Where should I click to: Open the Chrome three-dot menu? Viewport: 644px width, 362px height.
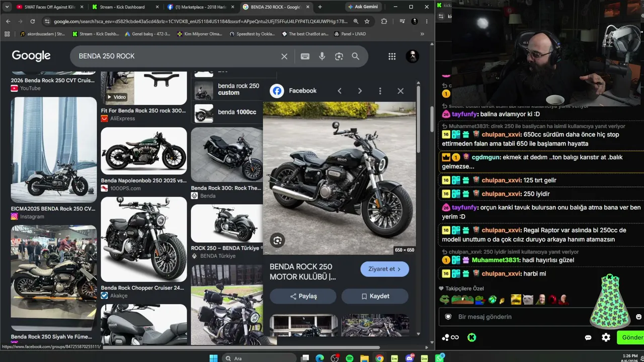427,22
